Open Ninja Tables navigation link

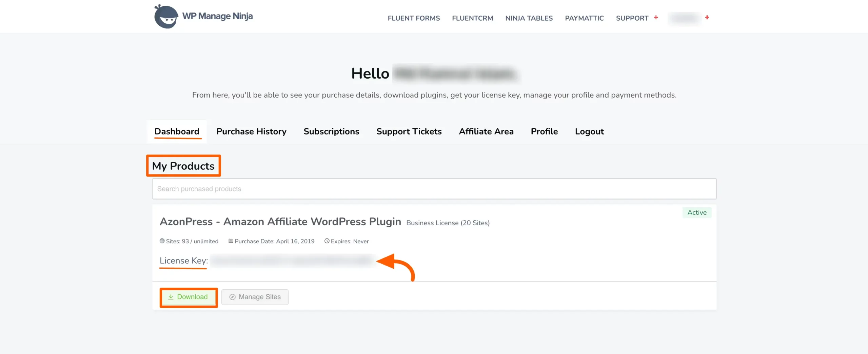[529, 18]
